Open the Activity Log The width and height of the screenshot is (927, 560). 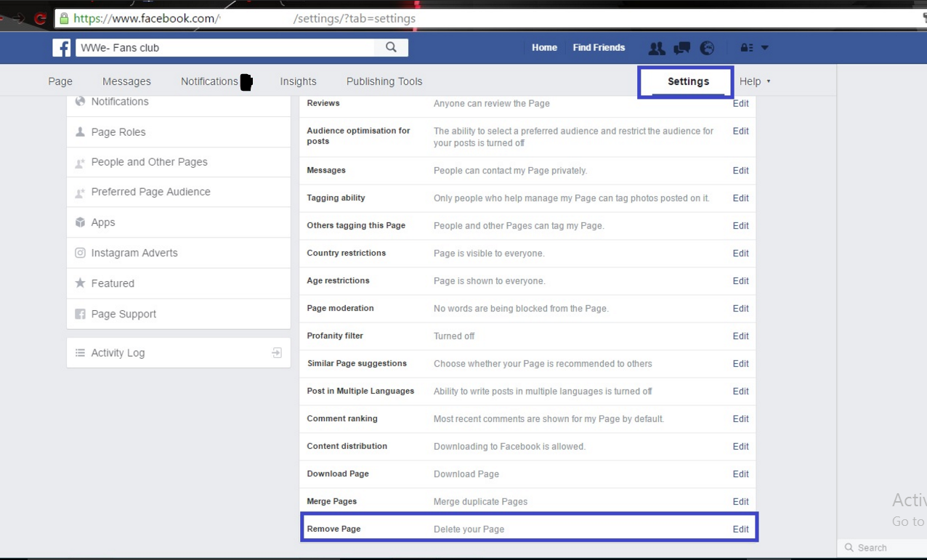click(179, 352)
